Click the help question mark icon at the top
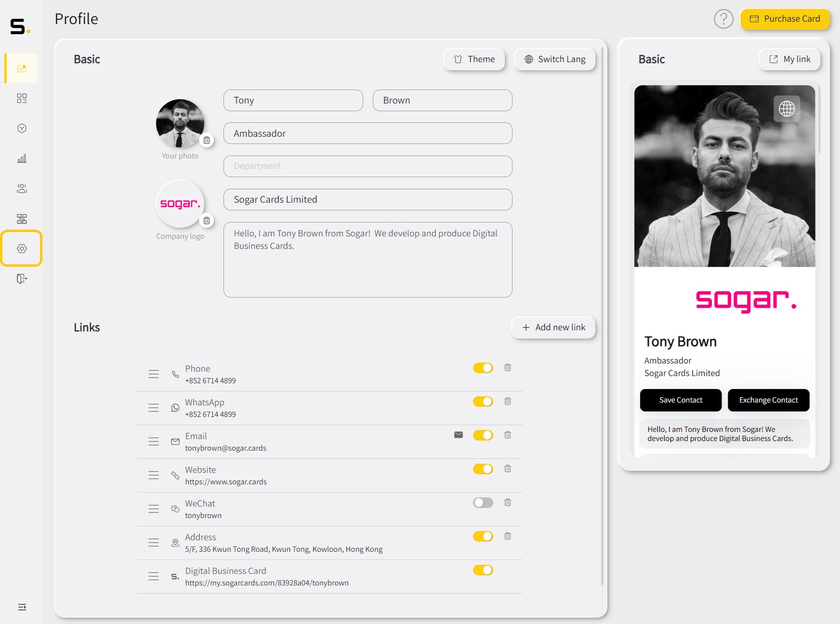Viewport: 840px width, 624px height. [x=723, y=19]
